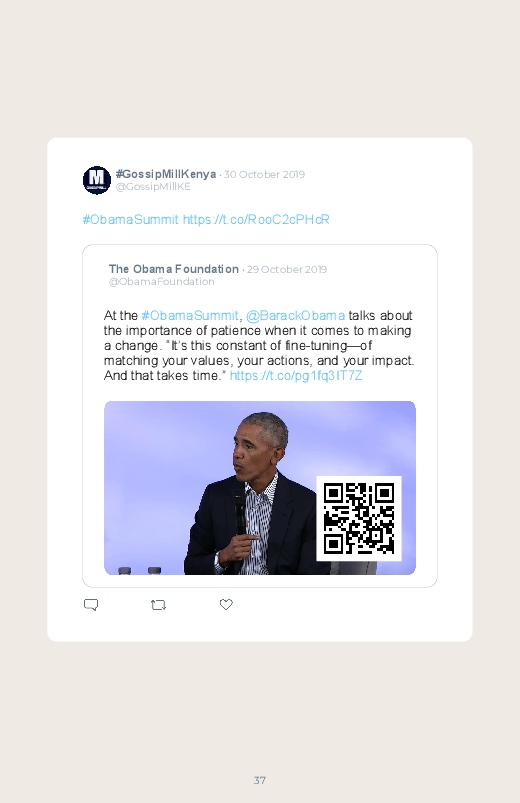Click the #GossipMillKenya account name
The width and height of the screenshot is (520, 803).
tap(166, 174)
